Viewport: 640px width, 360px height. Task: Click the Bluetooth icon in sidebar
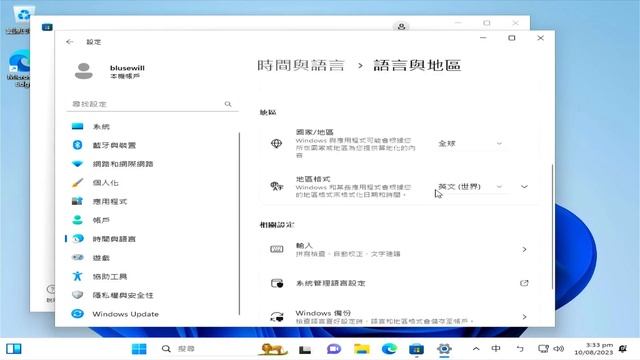(77, 145)
